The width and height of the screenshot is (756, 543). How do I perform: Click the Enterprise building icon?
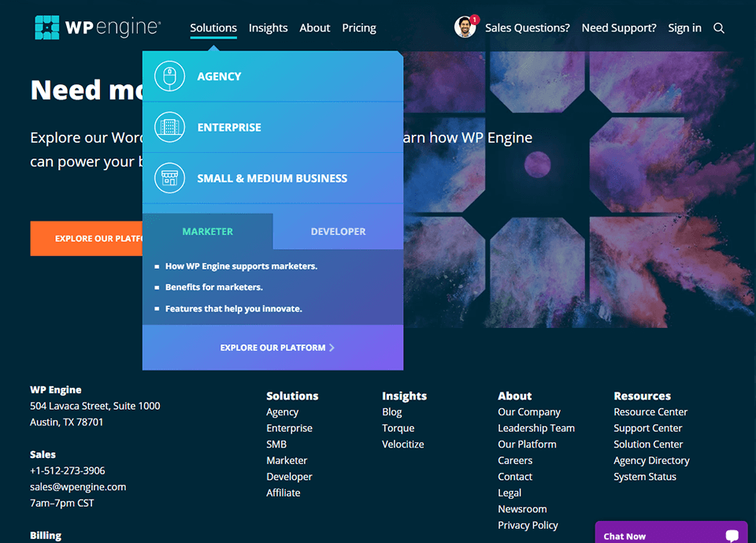point(170,127)
